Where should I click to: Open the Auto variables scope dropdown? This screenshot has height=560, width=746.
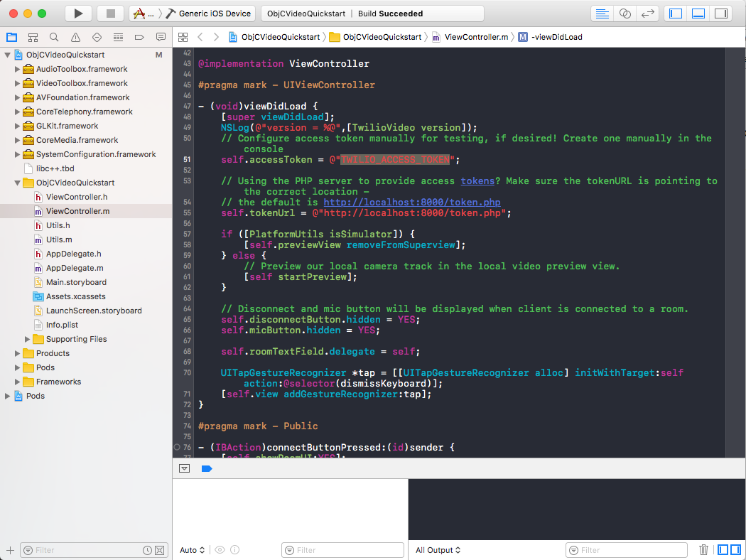(193, 550)
